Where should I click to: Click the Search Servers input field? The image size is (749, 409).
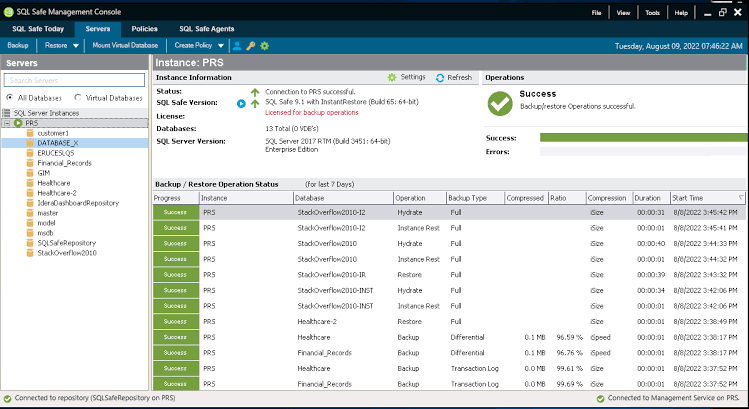click(x=74, y=80)
